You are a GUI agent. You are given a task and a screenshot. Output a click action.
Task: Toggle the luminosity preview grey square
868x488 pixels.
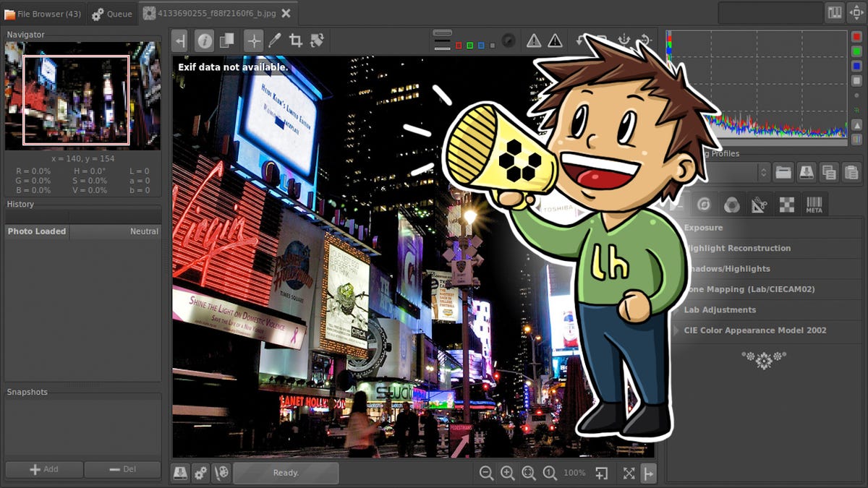[492, 46]
